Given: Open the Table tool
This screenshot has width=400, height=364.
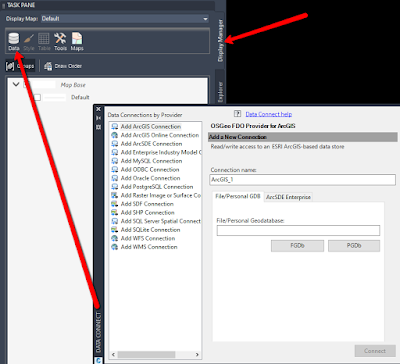Looking at the screenshot, I should tap(44, 42).
